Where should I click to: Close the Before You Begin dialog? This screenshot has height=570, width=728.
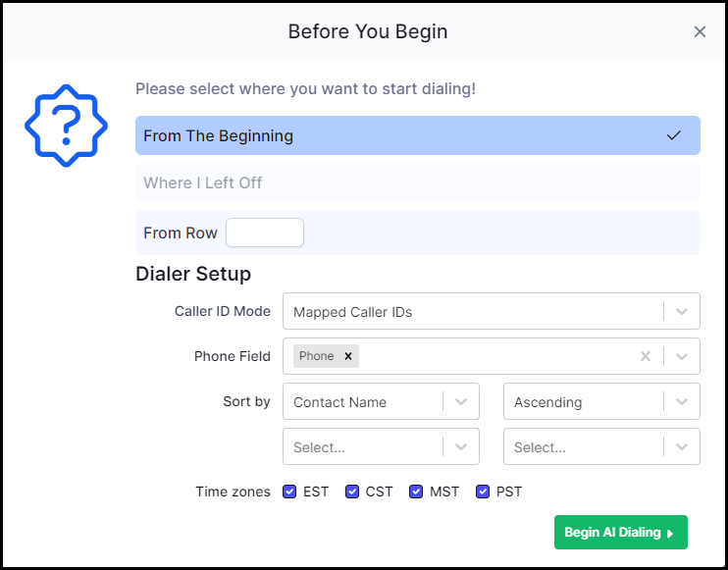(700, 32)
